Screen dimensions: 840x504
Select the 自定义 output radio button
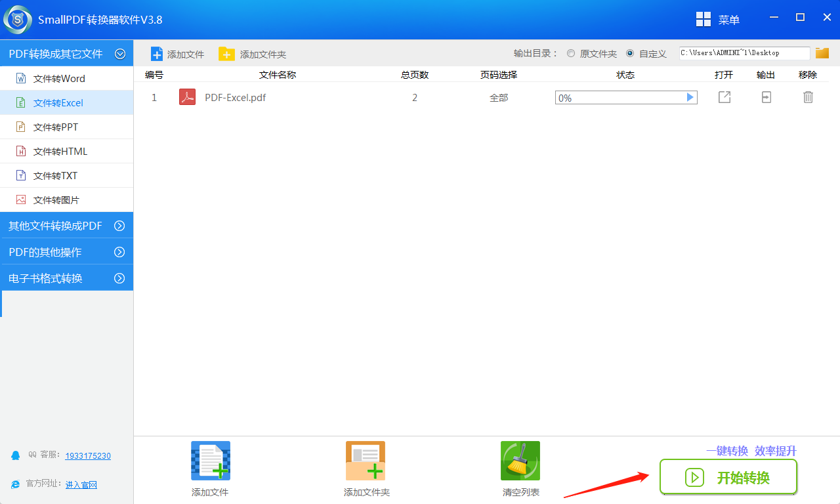(630, 53)
